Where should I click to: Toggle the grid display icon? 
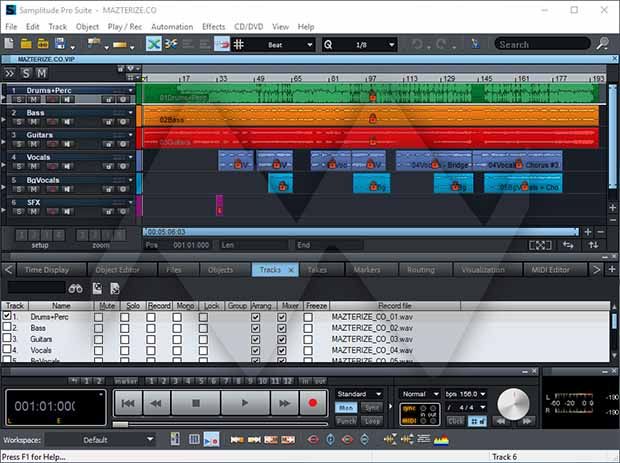(238, 44)
